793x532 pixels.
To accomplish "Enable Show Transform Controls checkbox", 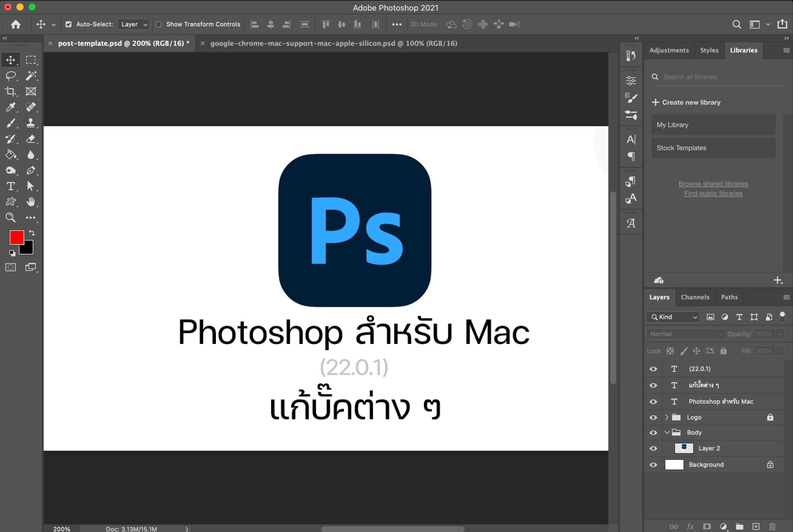I will [x=158, y=24].
